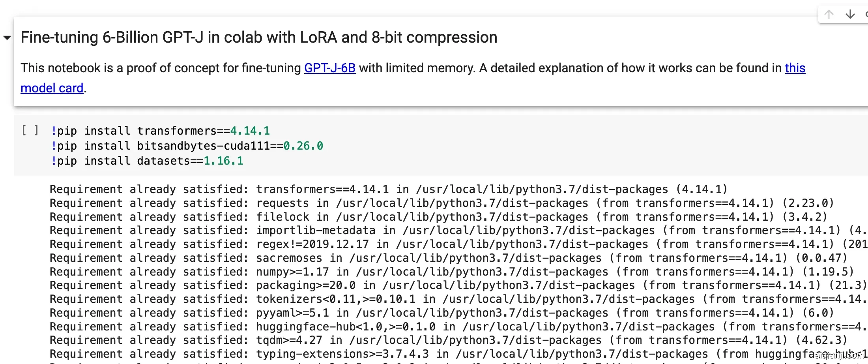This screenshot has width=868, height=364.
Task: Click the notebook heading about fine-tuning GPT-J
Action: pyautogui.click(x=258, y=38)
